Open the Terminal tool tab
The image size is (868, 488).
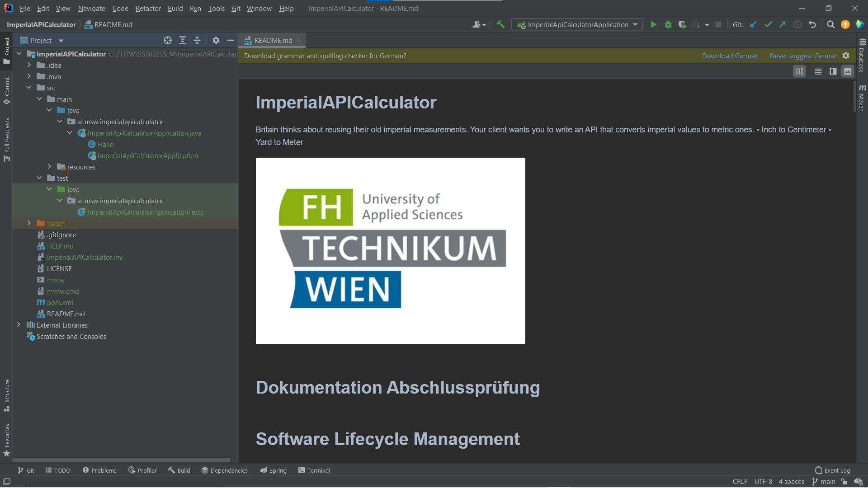pyautogui.click(x=314, y=470)
